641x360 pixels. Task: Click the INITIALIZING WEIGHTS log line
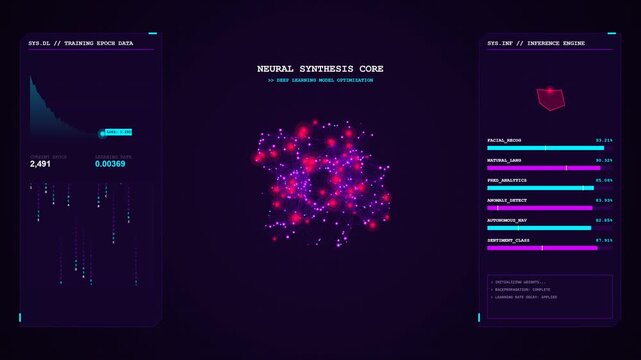(x=518, y=282)
